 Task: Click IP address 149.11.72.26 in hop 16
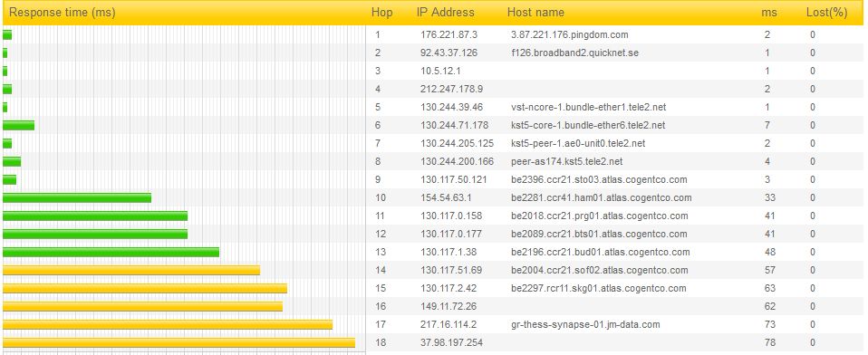448,306
